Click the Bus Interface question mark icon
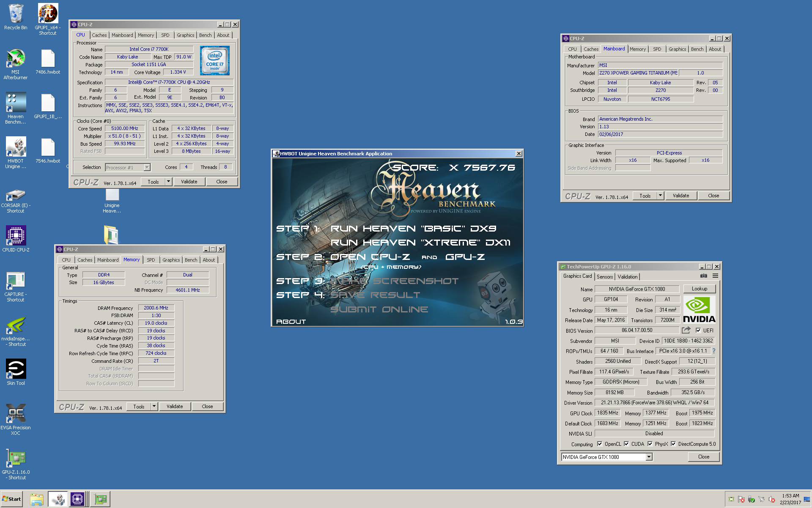812x508 pixels. tap(714, 351)
